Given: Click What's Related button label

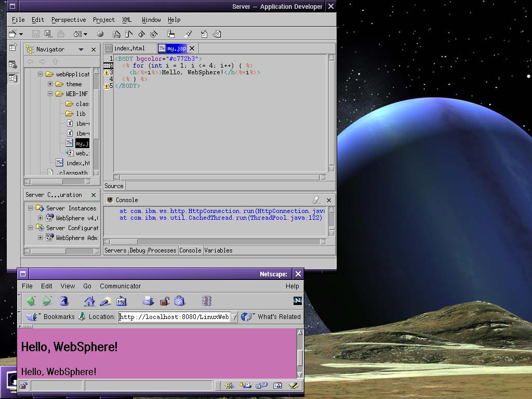Looking at the screenshot, I should click(x=279, y=316).
